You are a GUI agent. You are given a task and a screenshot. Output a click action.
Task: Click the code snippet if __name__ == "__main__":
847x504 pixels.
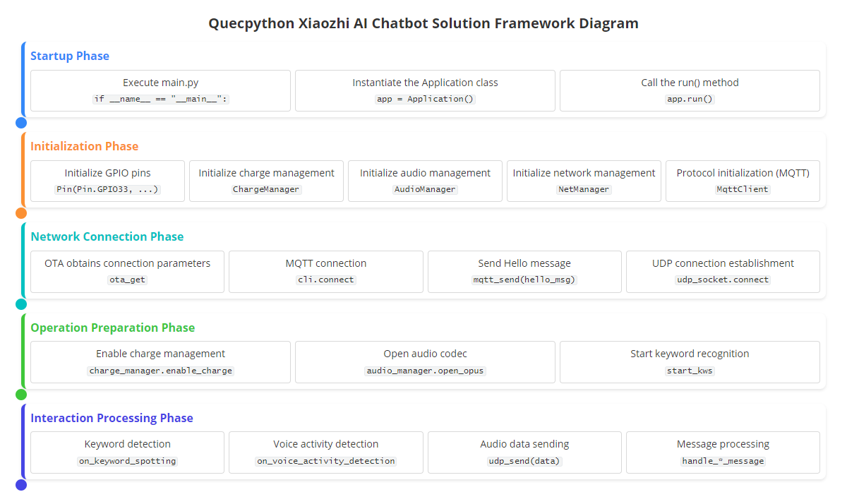click(161, 99)
